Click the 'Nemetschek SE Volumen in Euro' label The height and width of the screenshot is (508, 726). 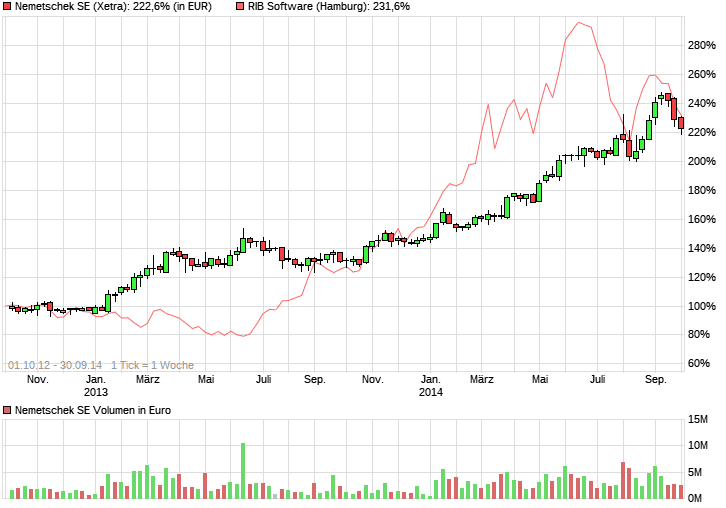click(93, 410)
